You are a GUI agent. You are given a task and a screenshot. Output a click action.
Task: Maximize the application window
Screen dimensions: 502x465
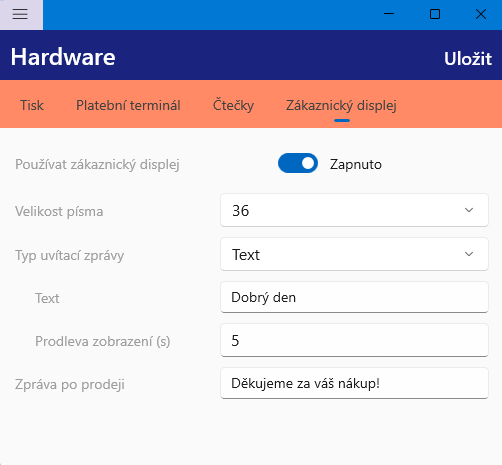[x=435, y=14]
